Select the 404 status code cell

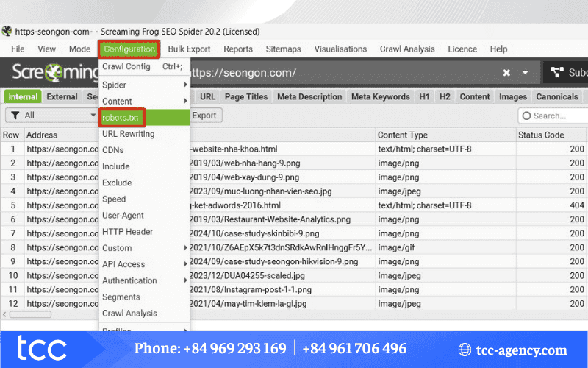coord(551,205)
